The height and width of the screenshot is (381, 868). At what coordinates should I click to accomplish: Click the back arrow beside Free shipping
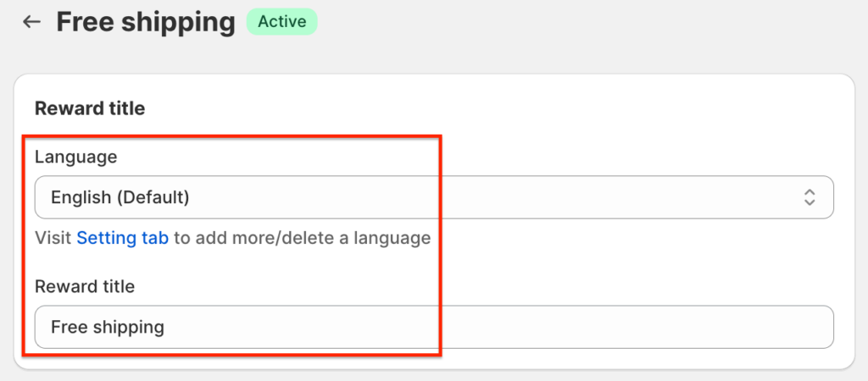32,22
